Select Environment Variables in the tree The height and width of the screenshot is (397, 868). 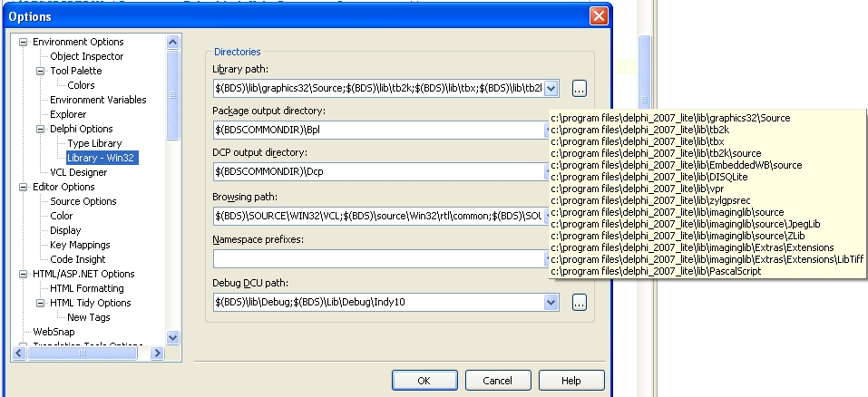pyautogui.click(x=98, y=100)
